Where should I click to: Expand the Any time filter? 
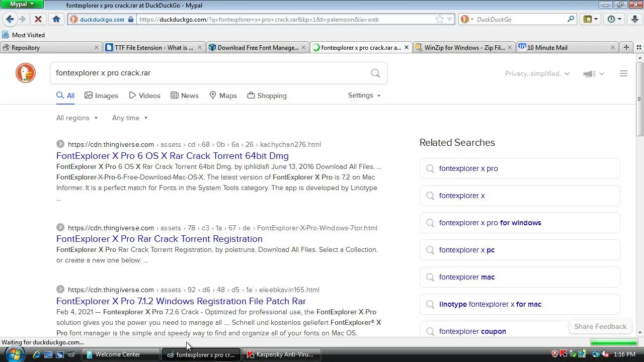[x=130, y=118]
